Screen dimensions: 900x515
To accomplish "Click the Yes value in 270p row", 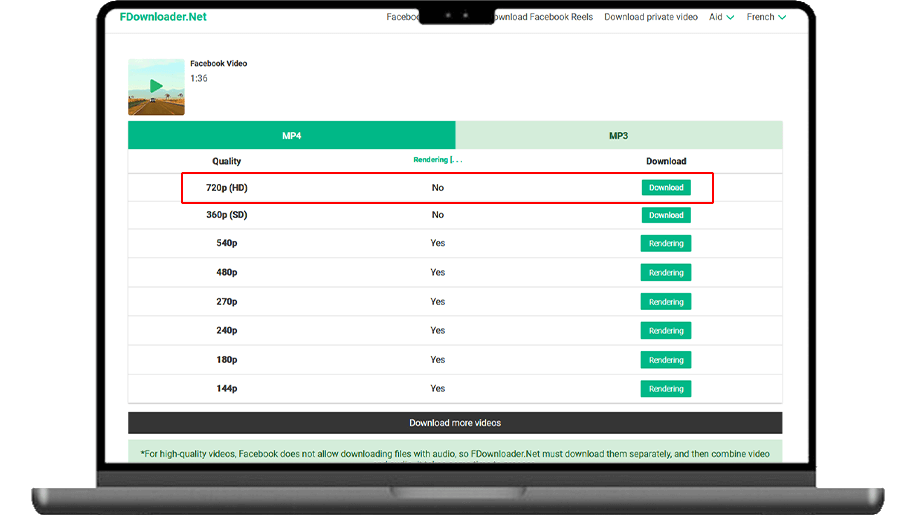I will 437,301.
